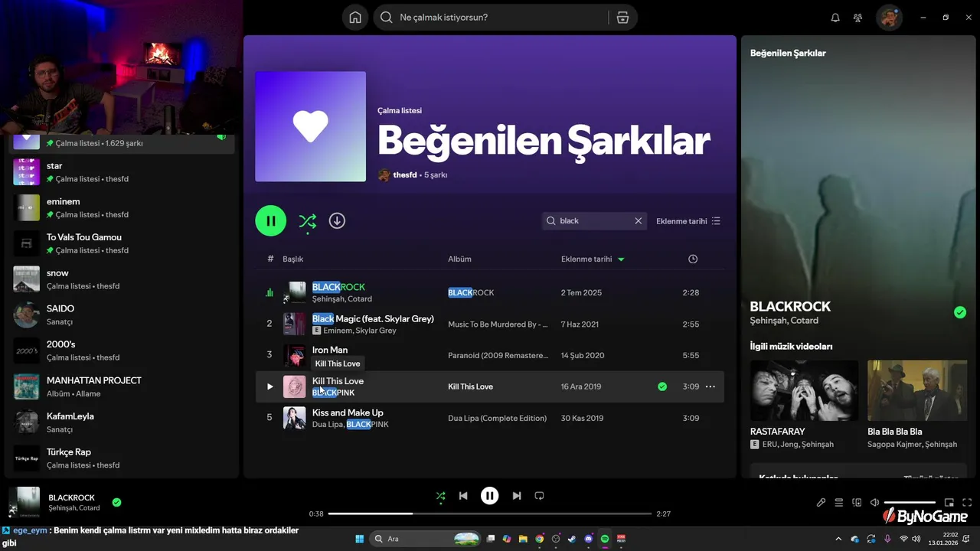Viewport: 980px width, 551px height.
Task: Open 'Paranoid (2009 Remaster' album link
Action: 498,356
